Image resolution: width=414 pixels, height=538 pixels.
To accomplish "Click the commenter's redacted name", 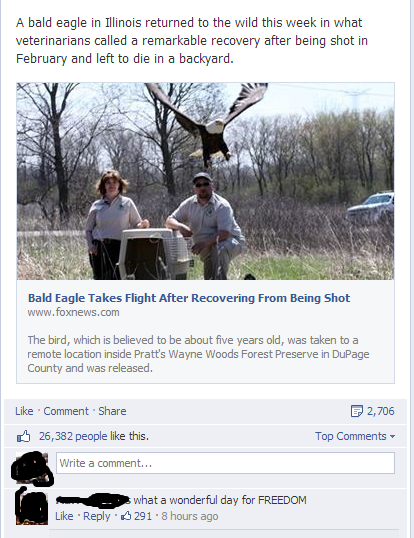I will pos(93,500).
